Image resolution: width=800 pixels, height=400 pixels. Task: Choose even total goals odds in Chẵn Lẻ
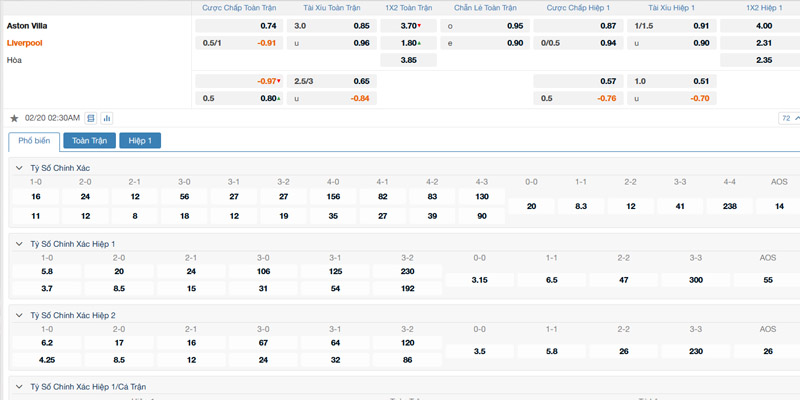(x=485, y=43)
